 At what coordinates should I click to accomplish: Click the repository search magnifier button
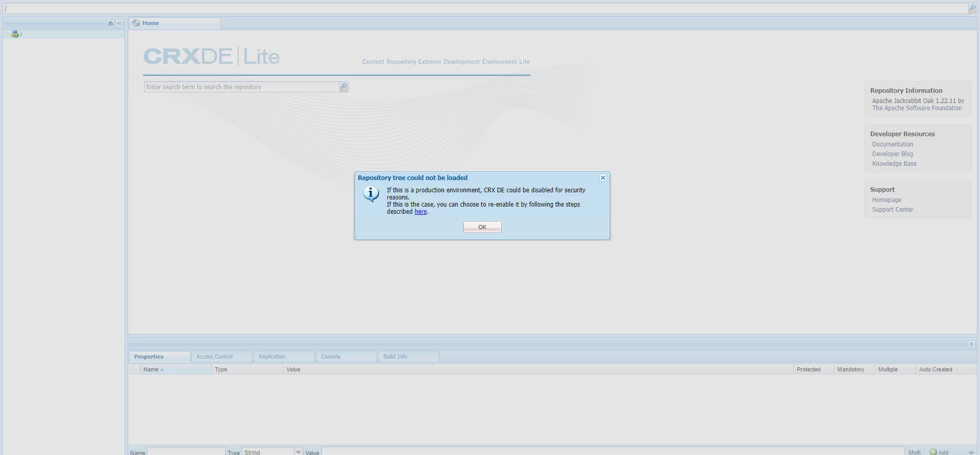point(344,87)
